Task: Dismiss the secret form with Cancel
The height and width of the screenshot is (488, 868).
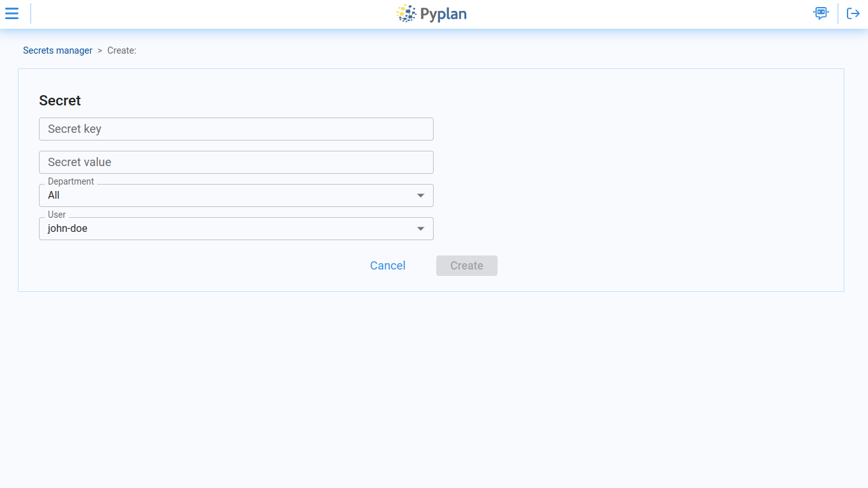Action: (387, 265)
